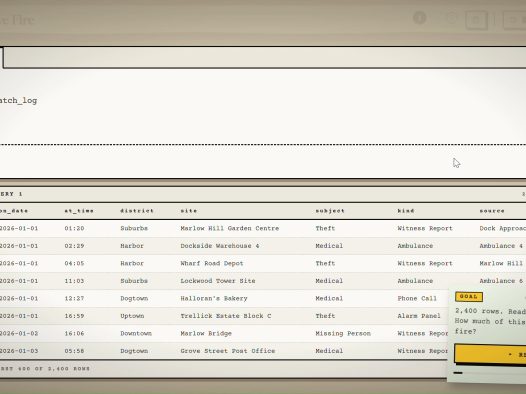Click the Alarm Panel kind cell

[419, 316]
